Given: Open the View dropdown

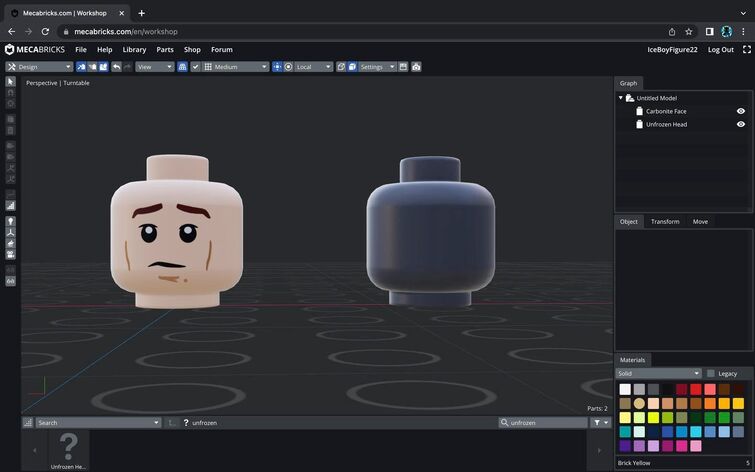Looking at the screenshot, I should pyautogui.click(x=155, y=67).
